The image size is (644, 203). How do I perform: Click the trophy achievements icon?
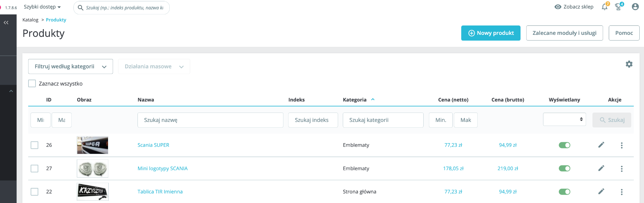618,7
